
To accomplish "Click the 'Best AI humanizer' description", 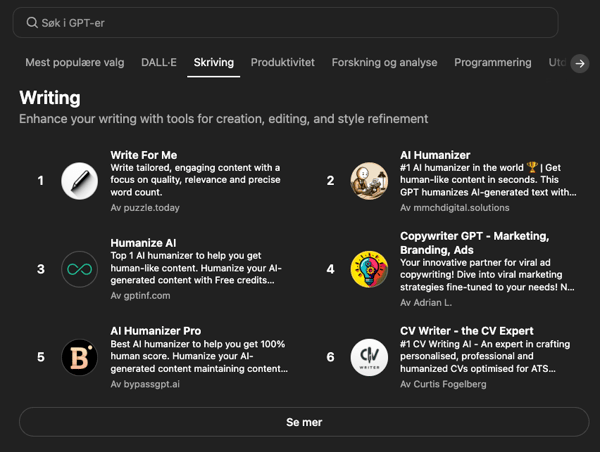I will [199, 356].
